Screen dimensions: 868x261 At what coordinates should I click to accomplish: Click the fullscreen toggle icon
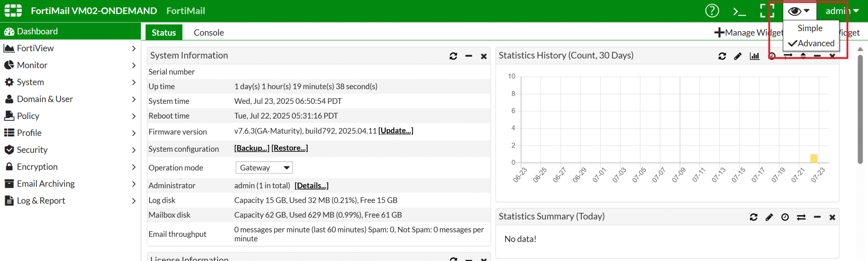[x=767, y=11]
